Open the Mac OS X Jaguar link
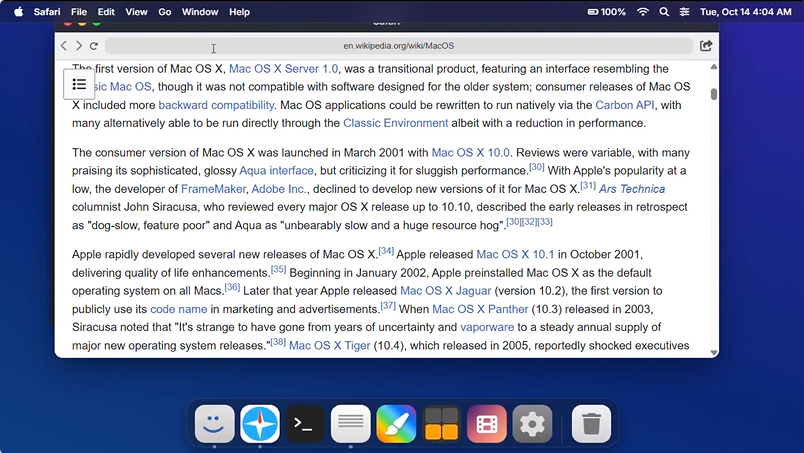The height and width of the screenshot is (453, 804). point(446,291)
